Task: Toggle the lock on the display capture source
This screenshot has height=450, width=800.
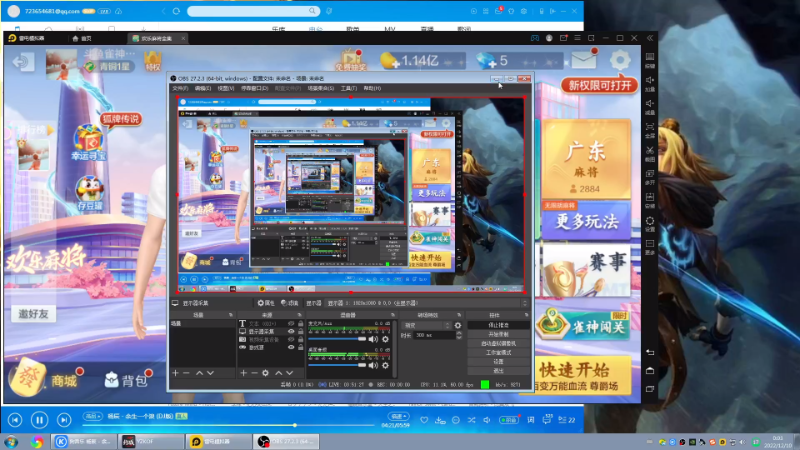Action: 301,331
